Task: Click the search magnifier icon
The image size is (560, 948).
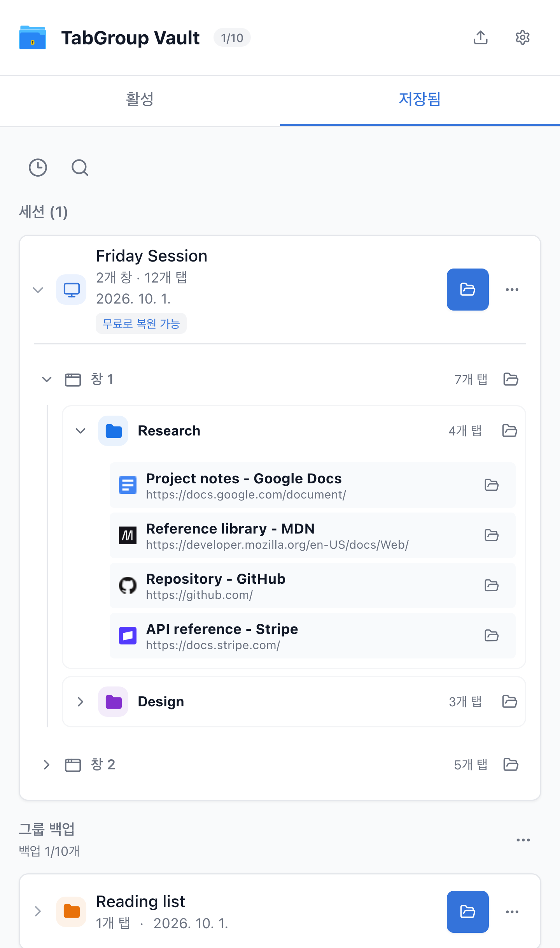Action: coord(80,168)
